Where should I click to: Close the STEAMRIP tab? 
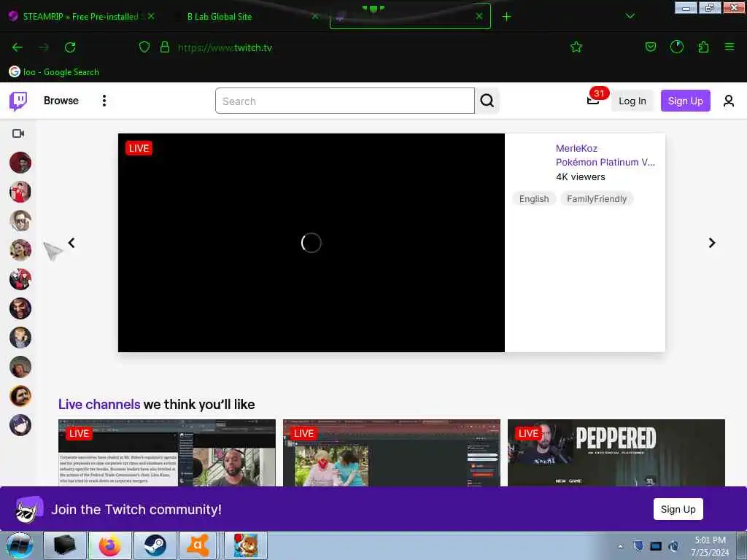(151, 16)
